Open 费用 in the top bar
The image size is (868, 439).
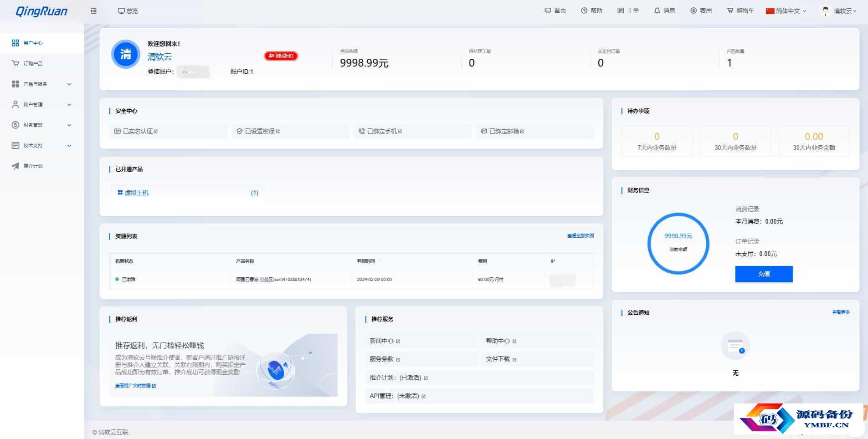701,10
